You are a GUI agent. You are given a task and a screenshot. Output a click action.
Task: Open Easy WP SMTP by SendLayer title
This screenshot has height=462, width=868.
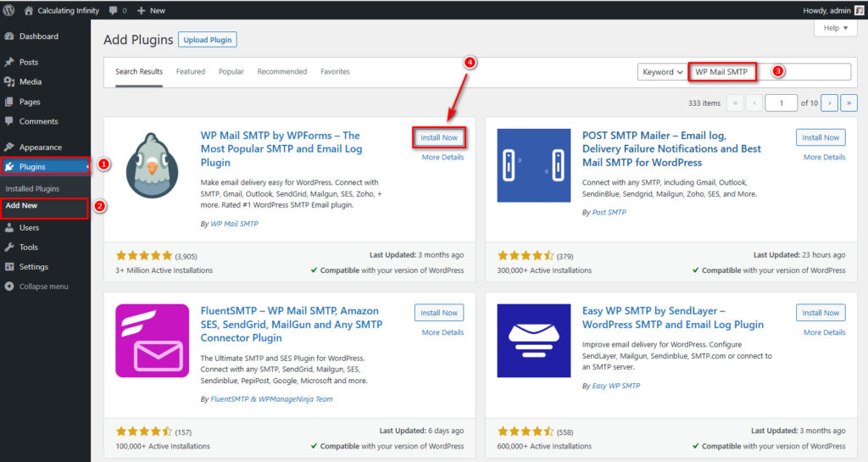click(x=672, y=318)
